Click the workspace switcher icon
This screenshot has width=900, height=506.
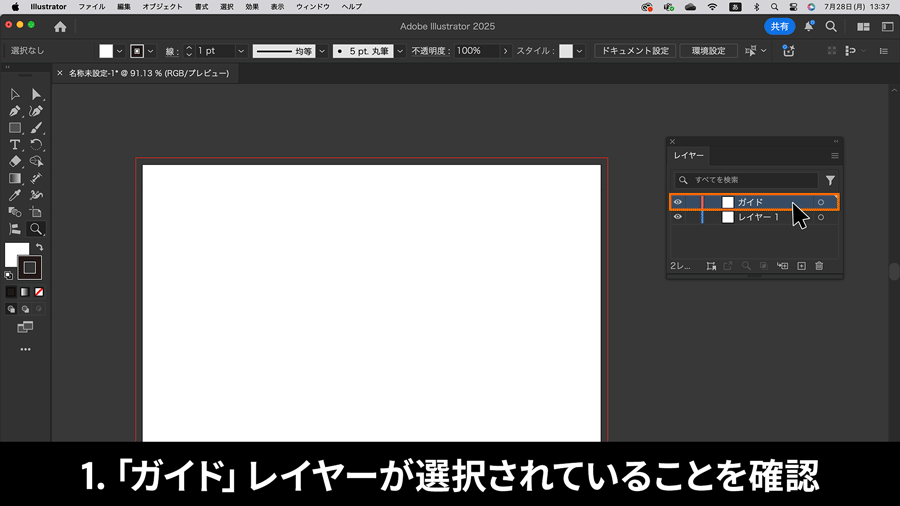point(887,27)
